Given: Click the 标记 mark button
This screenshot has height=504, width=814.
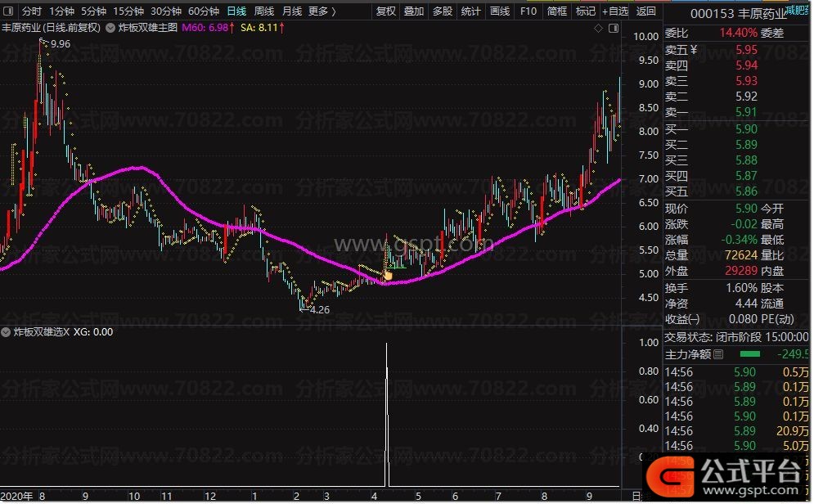Looking at the screenshot, I should tap(586, 11).
